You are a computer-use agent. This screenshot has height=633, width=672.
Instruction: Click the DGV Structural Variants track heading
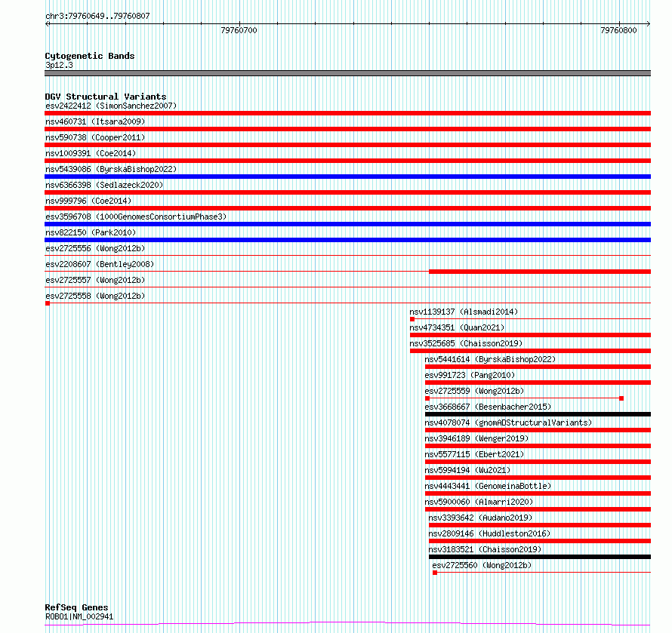tap(106, 97)
